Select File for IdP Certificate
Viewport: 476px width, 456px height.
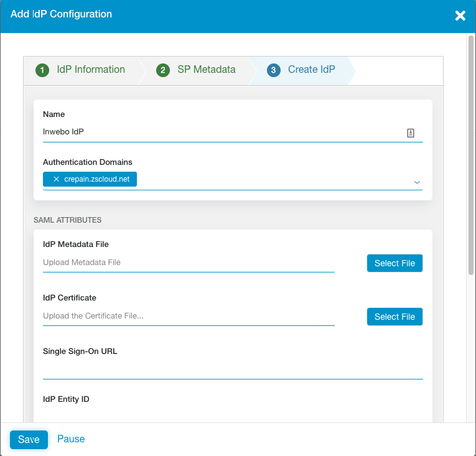click(x=394, y=317)
